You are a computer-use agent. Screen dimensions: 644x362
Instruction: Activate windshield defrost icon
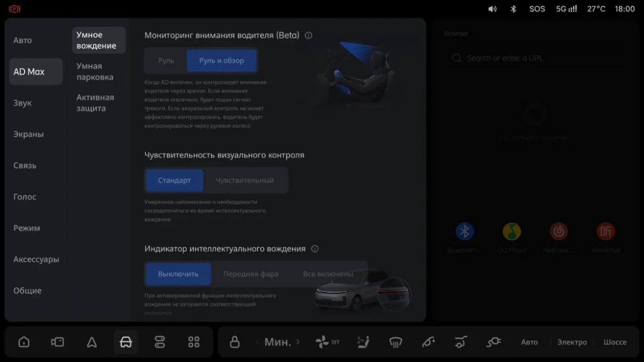point(395,342)
